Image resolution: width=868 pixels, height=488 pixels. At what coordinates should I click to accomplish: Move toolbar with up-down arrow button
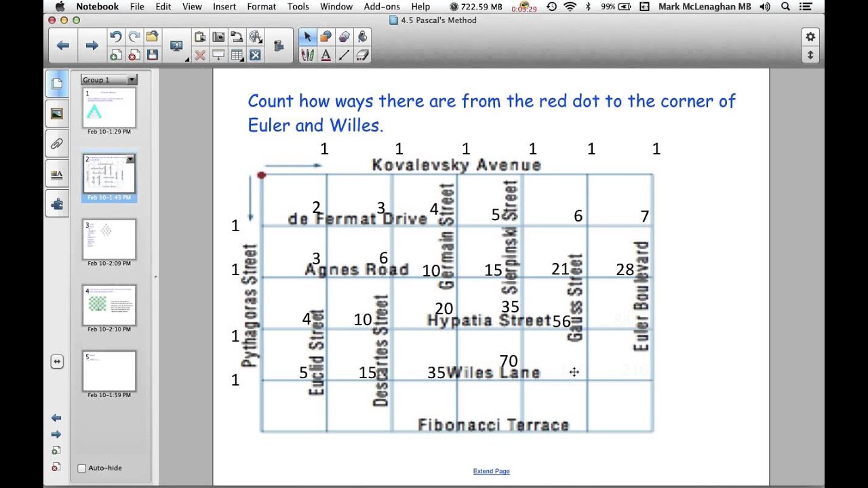click(x=810, y=55)
